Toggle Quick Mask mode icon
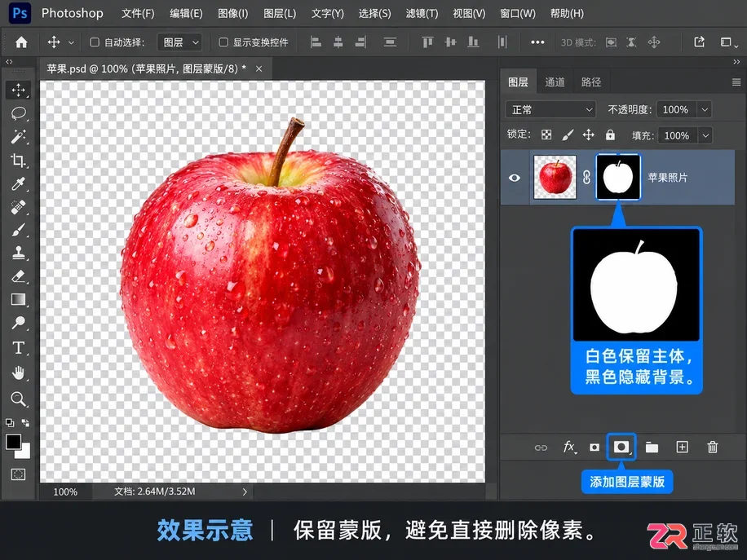This screenshot has height=560, width=747. coord(18,474)
